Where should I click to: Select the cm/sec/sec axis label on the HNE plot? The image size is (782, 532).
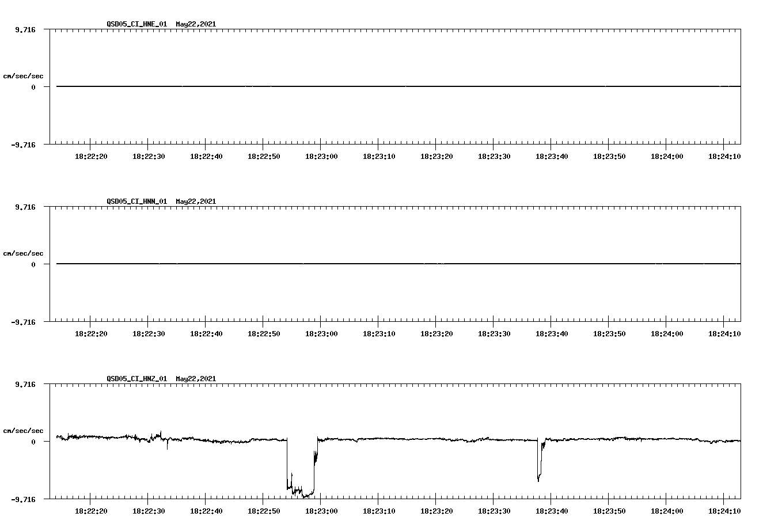pyautogui.click(x=24, y=75)
